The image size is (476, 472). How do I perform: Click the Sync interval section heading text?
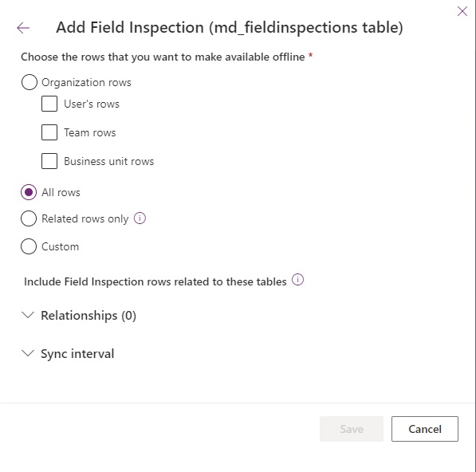[x=77, y=354]
